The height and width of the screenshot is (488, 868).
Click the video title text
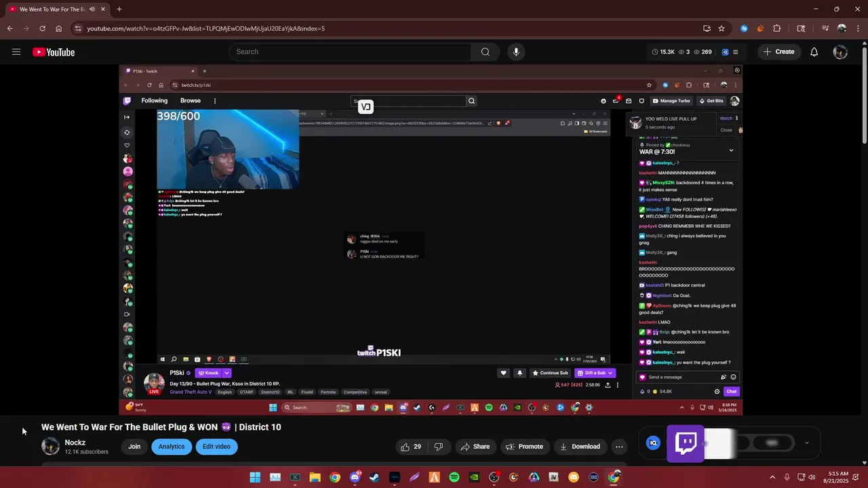161,427
